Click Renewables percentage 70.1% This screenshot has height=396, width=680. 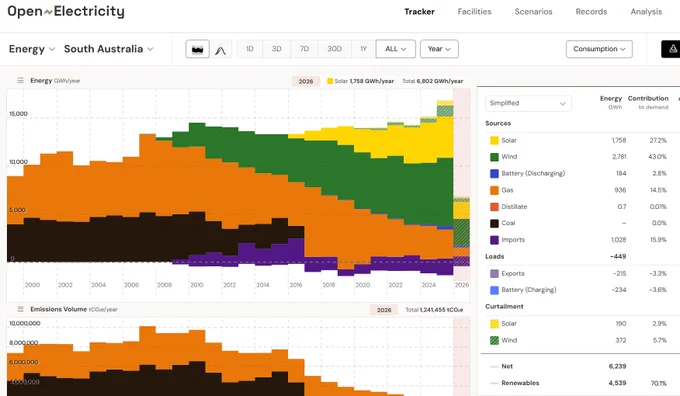coord(659,383)
